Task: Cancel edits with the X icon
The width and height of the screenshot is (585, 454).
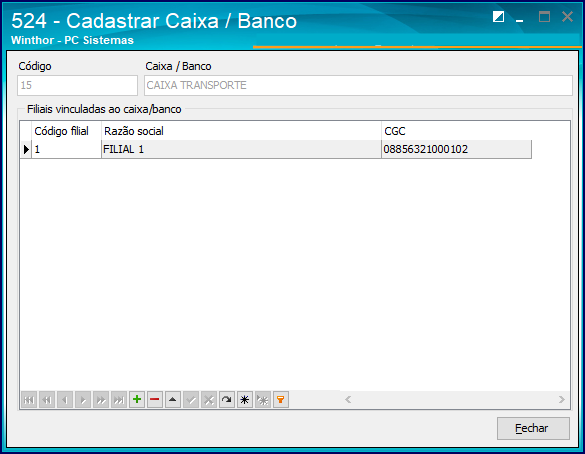Action: 209,400
